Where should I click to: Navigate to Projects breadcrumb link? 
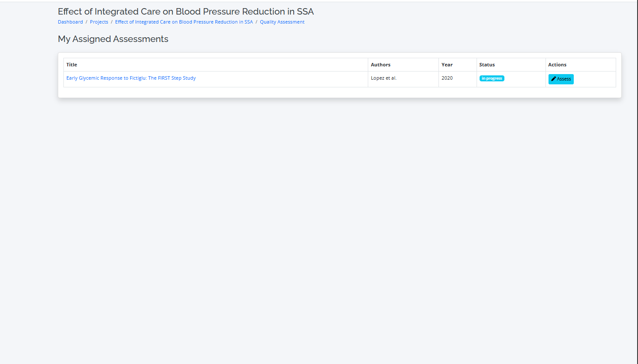point(99,22)
